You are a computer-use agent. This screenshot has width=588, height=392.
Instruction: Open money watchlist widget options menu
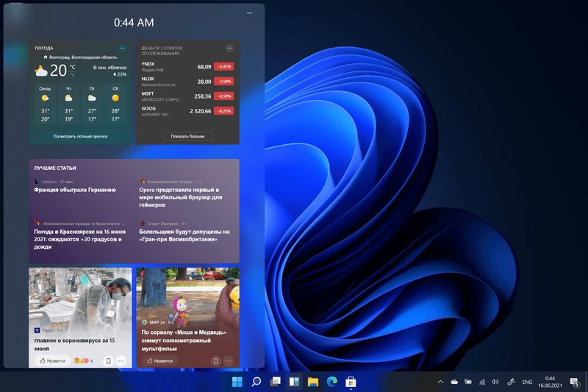click(x=229, y=48)
